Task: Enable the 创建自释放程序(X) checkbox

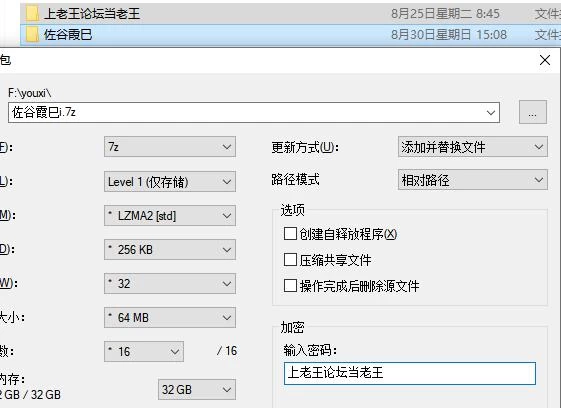Action: click(x=290, y=234)
